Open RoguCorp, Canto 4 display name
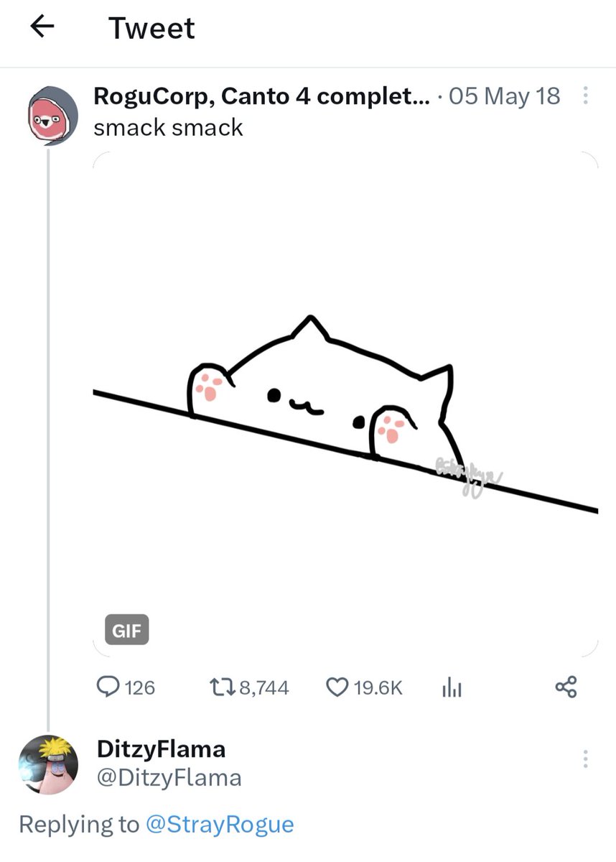This screenshot has height=862, width=616. coord(263,96)
